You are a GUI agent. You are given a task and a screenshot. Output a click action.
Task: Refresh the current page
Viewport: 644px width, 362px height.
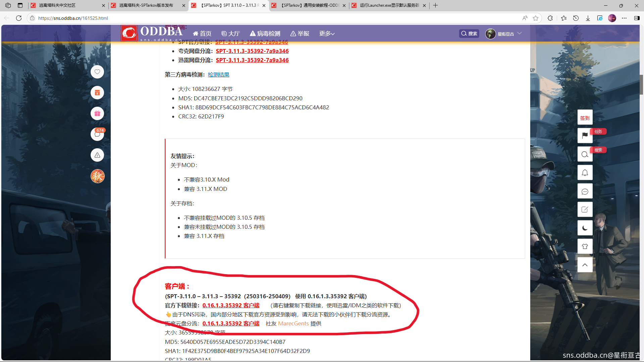(x=19, y=18)
